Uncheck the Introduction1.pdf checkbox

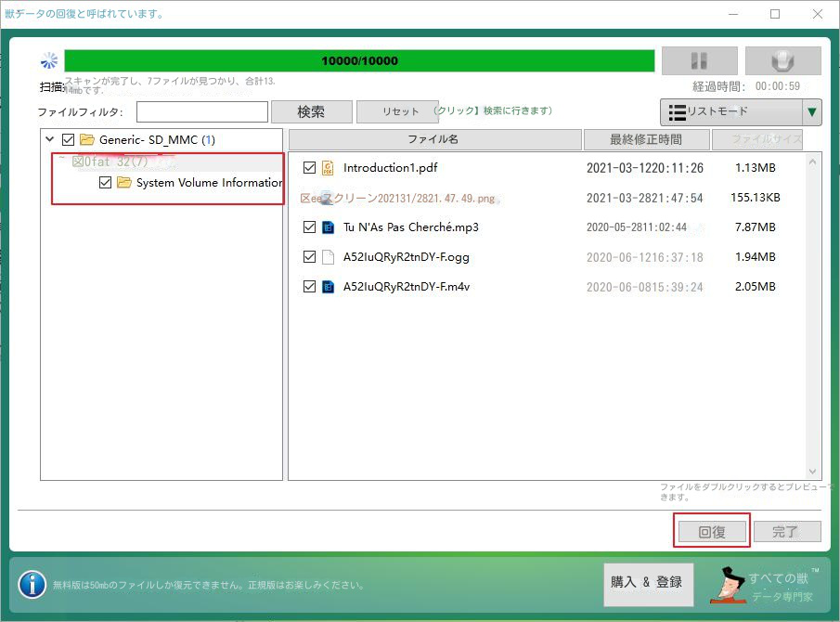pos(309,168)
